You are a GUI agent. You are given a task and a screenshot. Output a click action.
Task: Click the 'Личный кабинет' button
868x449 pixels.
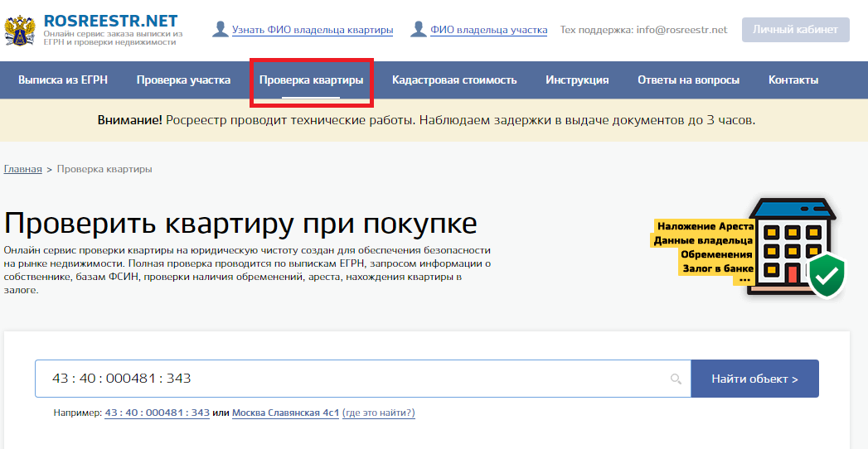(796, 30)
